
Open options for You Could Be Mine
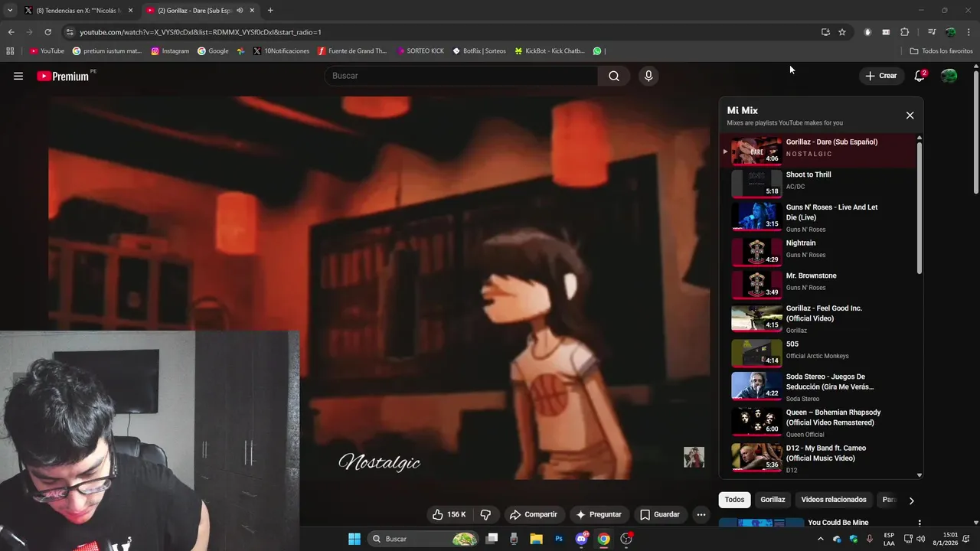(920, 523)
